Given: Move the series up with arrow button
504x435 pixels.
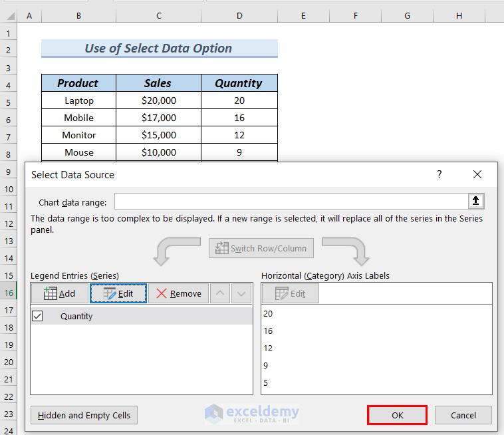Looking at the screenshot, I should 220,293.
